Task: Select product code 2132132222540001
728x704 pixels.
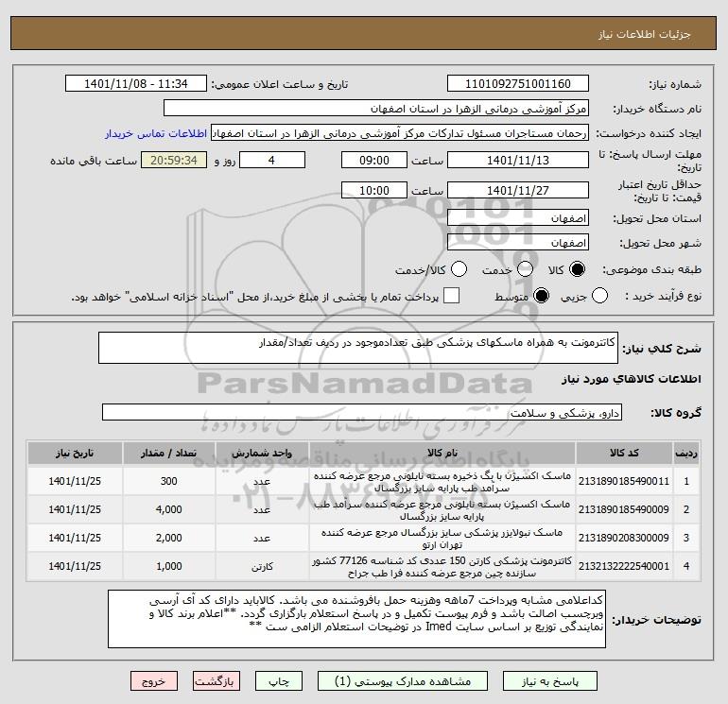Action: coord(624,567)
